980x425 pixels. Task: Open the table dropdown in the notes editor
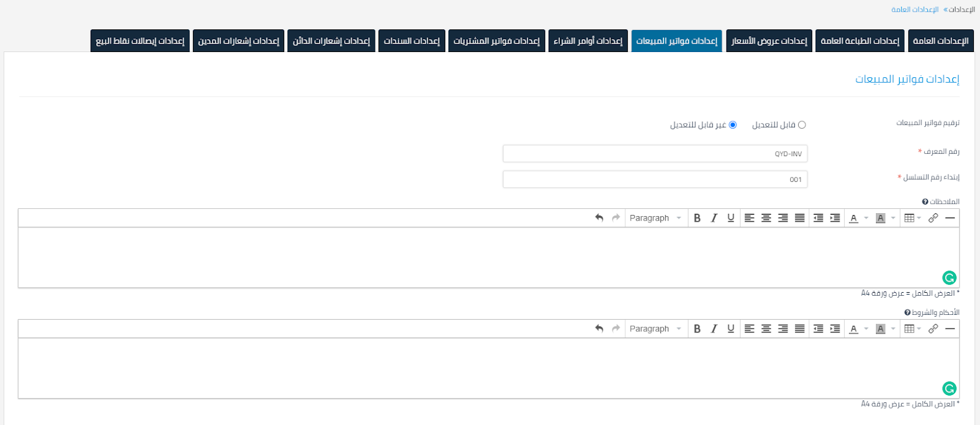click(x=913, y=218)
